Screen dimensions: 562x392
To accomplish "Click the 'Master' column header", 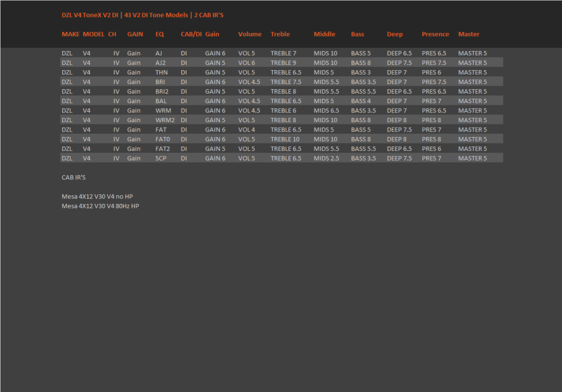I will click(469, 34).
